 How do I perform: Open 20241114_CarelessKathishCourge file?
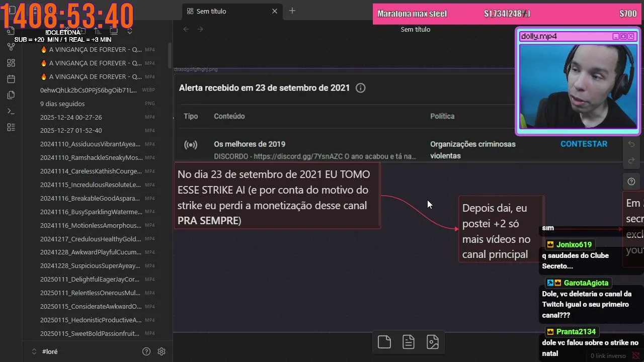91,171
